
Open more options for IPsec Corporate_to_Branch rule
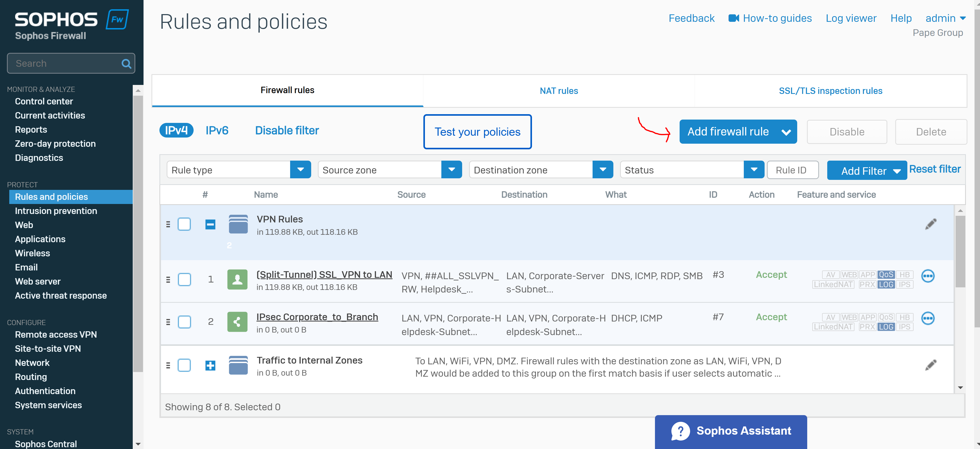[928, 318]
